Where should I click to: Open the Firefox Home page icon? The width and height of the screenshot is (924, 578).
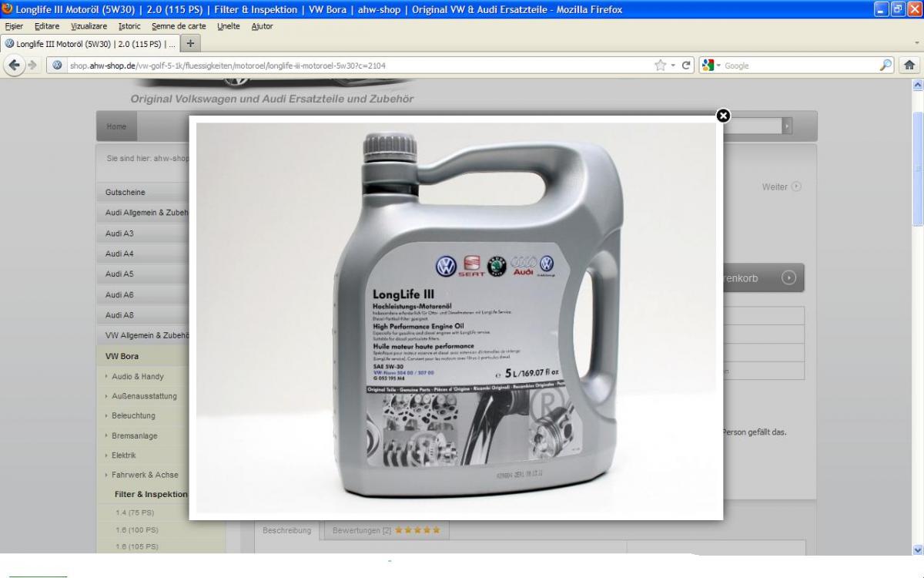click(909, 66)
